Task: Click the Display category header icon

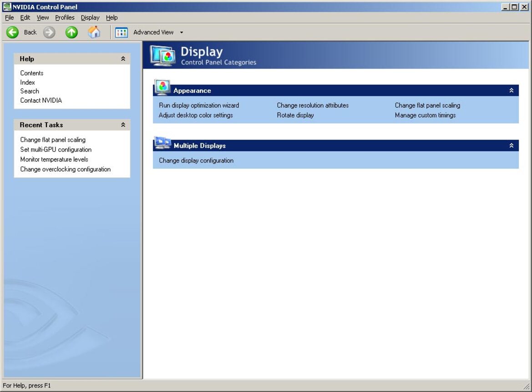Action: (163, 55)
